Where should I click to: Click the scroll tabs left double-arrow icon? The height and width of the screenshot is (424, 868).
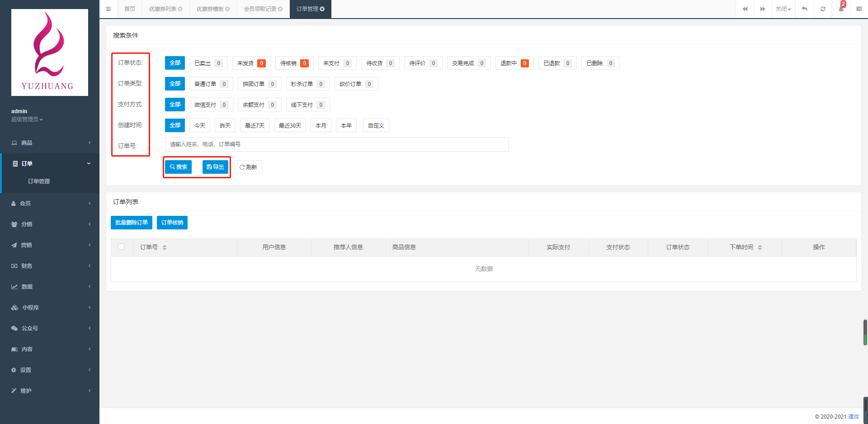pyautogui.click(x=745, y=9)
